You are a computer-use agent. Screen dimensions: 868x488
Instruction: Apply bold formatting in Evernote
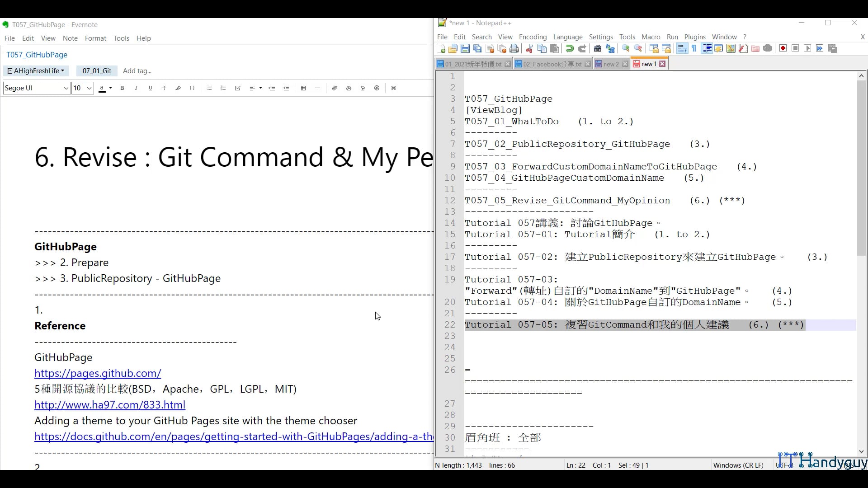[122, 88]
